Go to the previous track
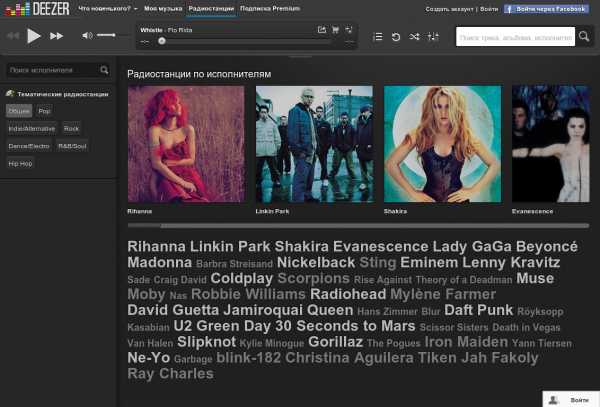The height and width of the screenshot is (407, 600). coord(13,36)
